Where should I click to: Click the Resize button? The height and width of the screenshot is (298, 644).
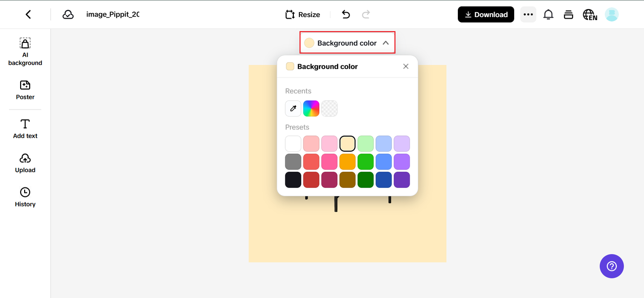(x=302, y=15)
